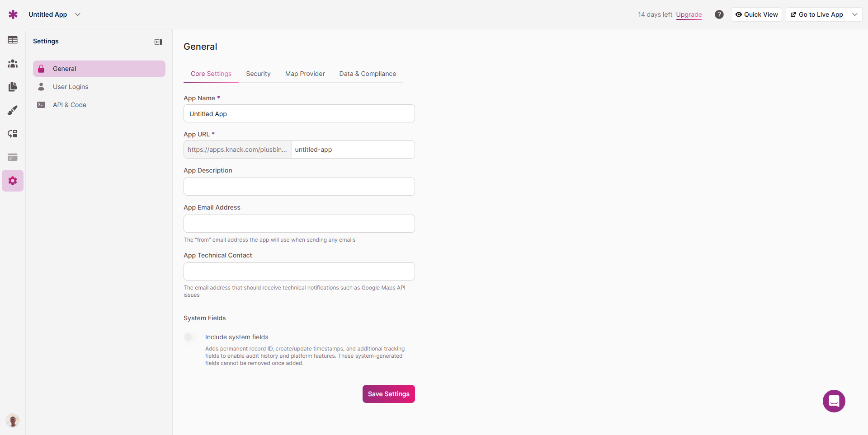Viewport: 868px width, 435px height.
Task: Open the Data & Compliance tab
Action: (x=368, y=74)
